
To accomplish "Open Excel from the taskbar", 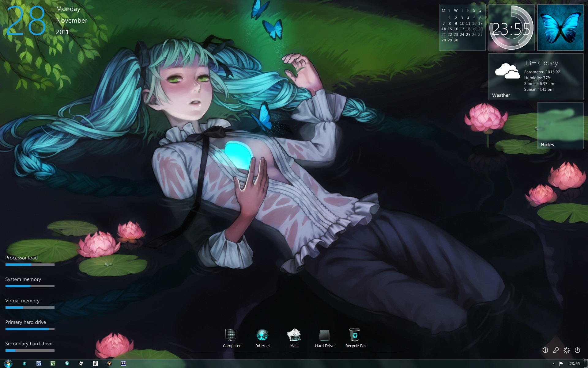I will click(x=53, y=363).
